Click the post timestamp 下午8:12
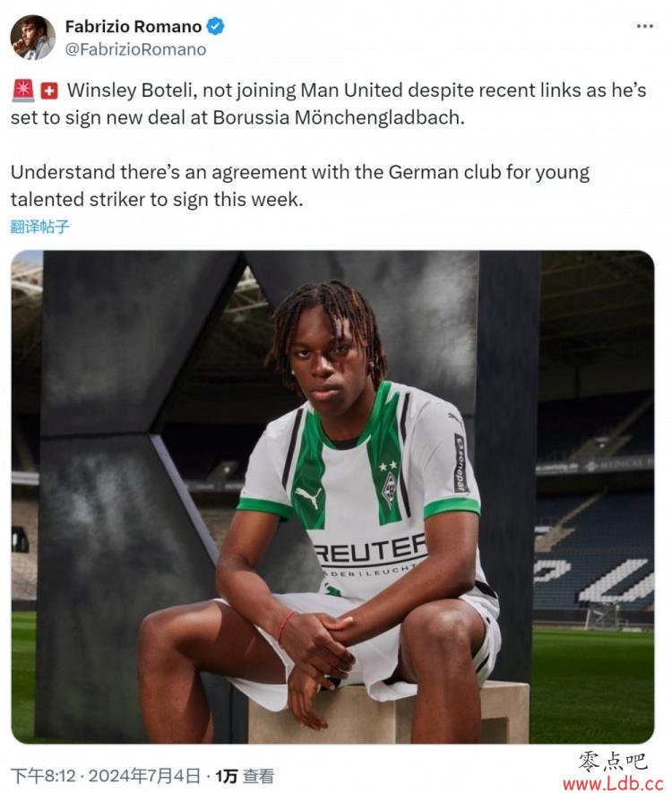The image size is (672, 793). pyautogui.click(x=43, y=776)
